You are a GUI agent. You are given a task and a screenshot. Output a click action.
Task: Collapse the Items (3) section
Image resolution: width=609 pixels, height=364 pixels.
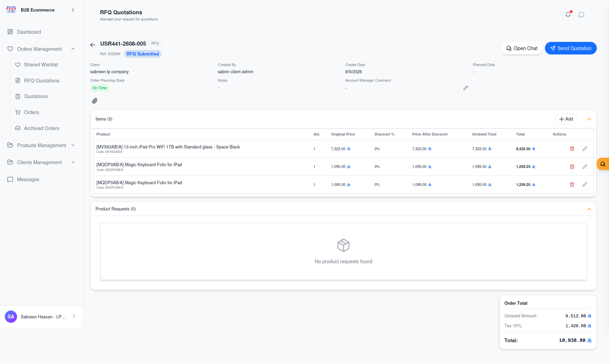589,119
